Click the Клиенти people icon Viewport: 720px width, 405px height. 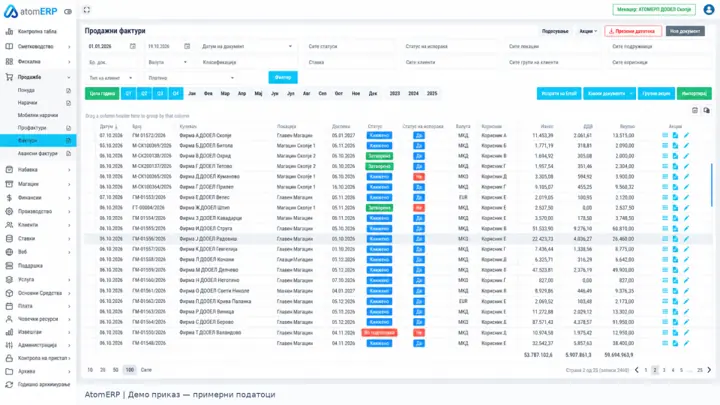click(9, 225)
